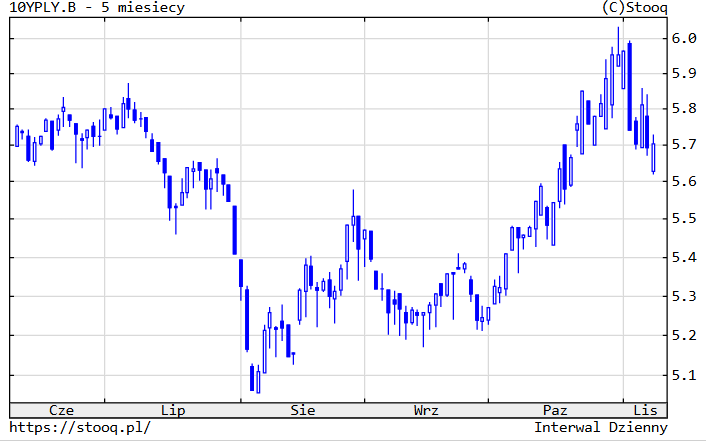Select the Lis month label on time axis
Screen dimensions: 706x442
[645, 410]
